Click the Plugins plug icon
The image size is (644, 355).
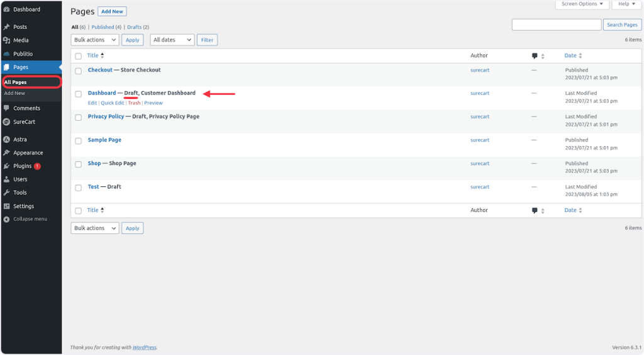click(6, 166)
